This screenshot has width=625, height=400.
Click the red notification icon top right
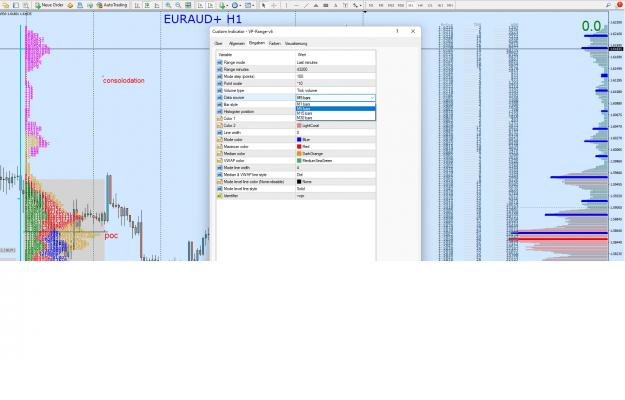click(x=620, y=5)
